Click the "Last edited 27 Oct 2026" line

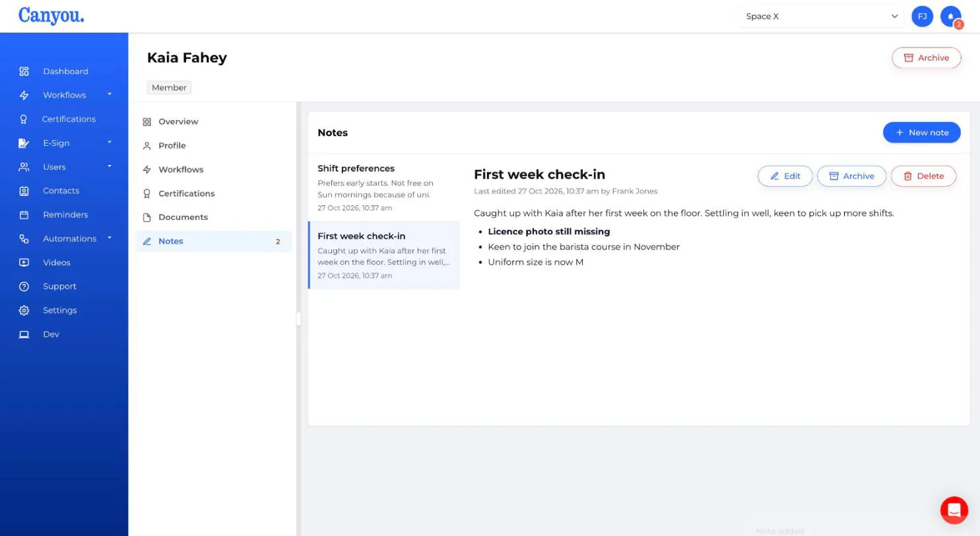(566, 191)
